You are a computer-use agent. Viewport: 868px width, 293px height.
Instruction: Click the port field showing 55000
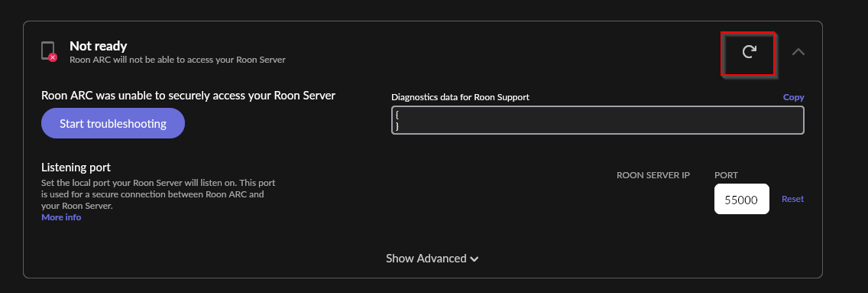(741, 199)
